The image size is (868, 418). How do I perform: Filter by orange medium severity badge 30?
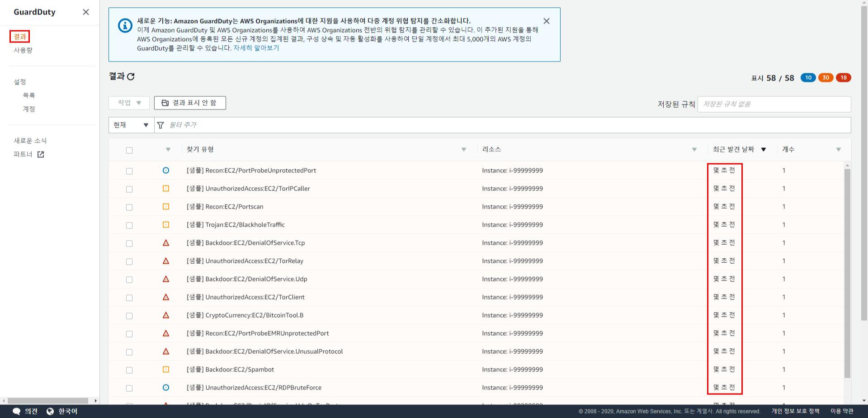[826, 78]
